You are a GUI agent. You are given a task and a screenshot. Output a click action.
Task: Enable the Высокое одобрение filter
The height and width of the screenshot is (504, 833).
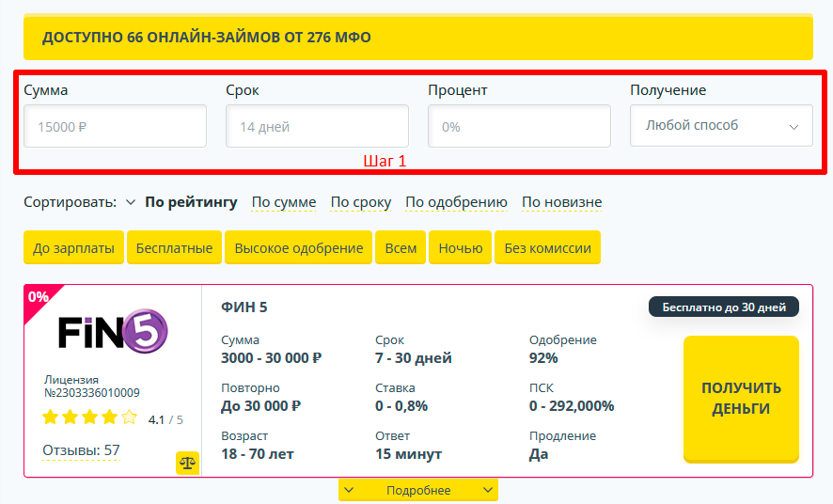(298, 248)
